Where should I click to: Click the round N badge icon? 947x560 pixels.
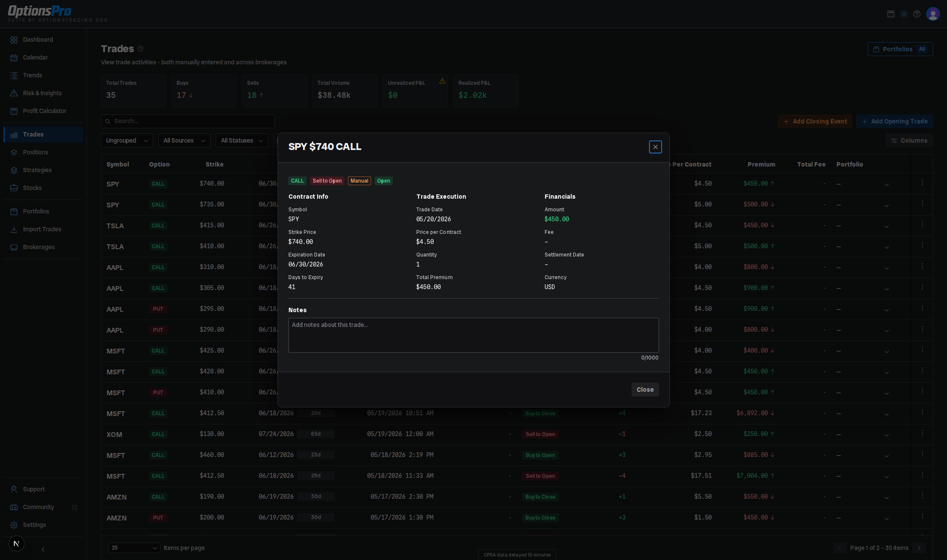coord(17,543)
